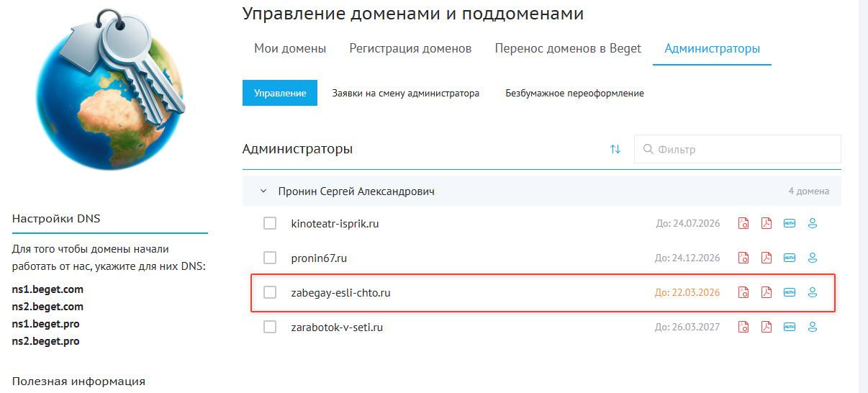Screen dimensions: 868x393
Task: Click the PDF-with-seal icon for zarabotok-v-seti.ru
Action: pyautogui.click(x=743, y=327)
